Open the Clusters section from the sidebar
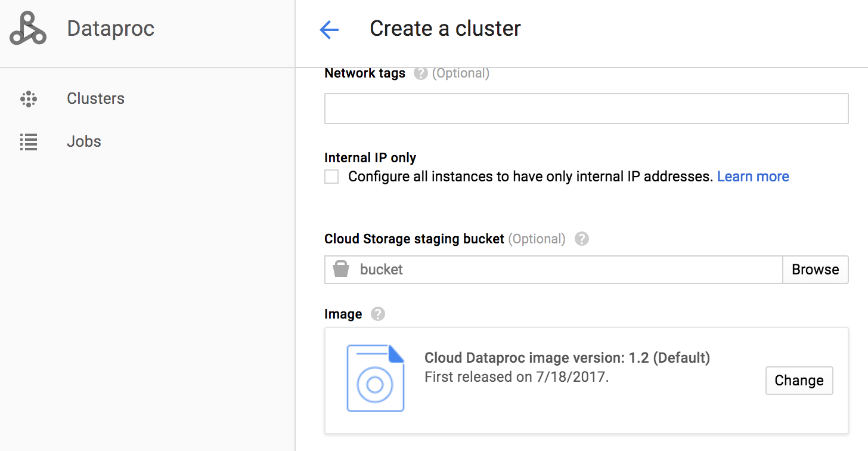 coord(95,98)
